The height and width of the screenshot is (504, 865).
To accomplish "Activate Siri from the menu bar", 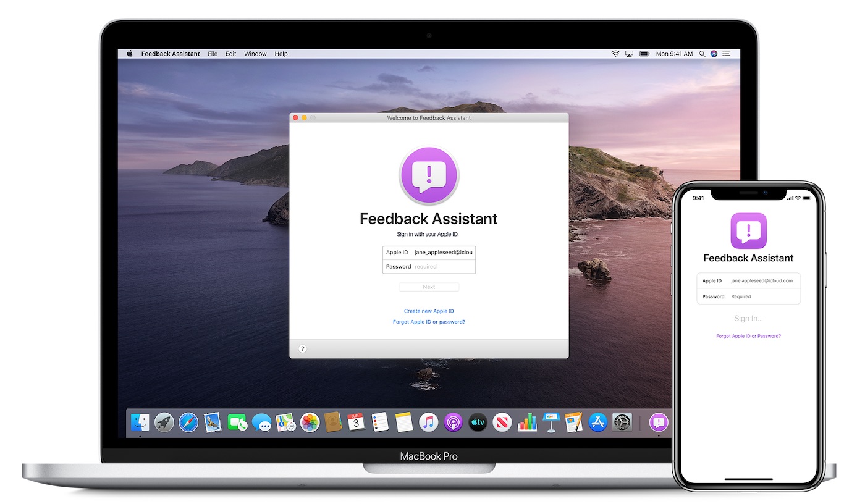I will click(x=714, y=54).
